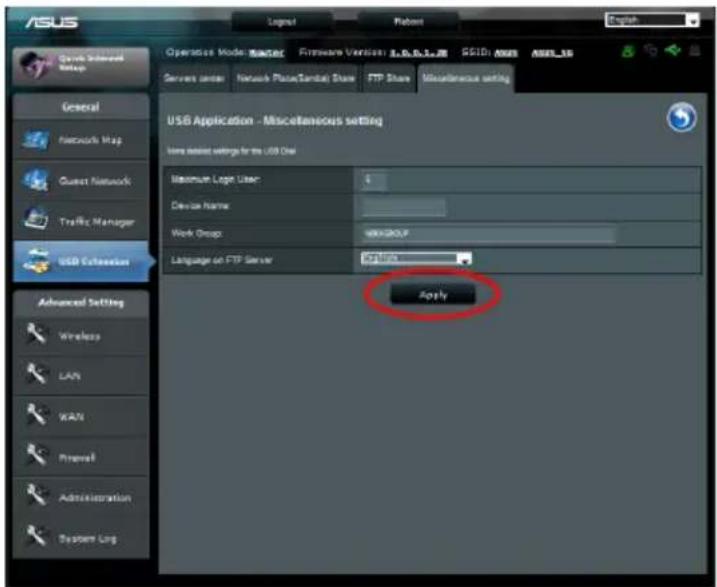Click the blue back arrow icon
The image size is (717, 587).
(x=681, y=117)
